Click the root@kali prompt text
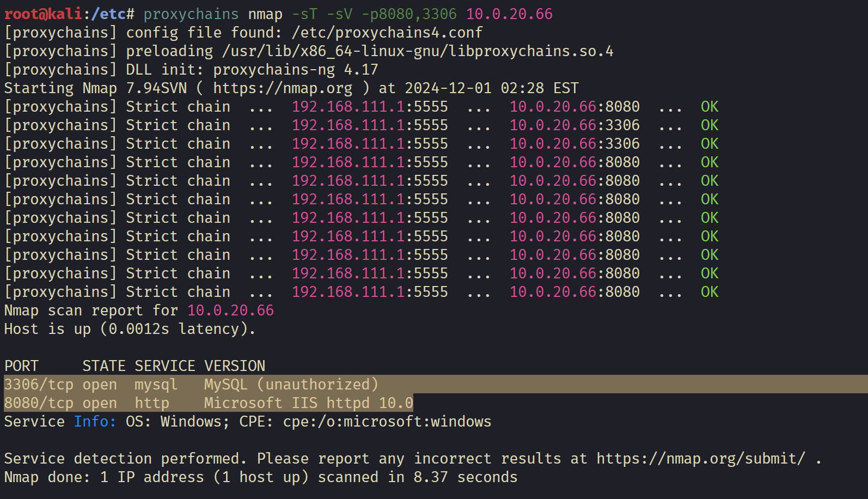This screenshot has height=499, width=868. coord(43,14)
